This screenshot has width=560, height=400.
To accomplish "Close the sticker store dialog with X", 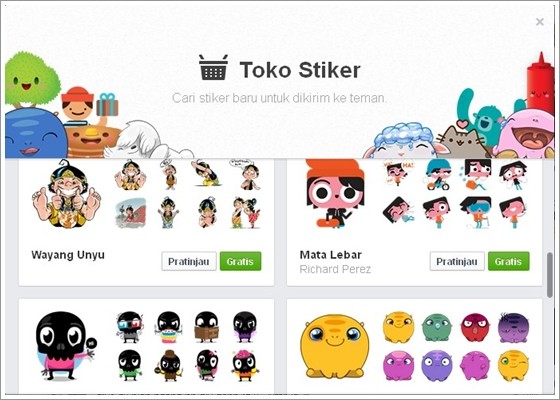I will (540, 22).
